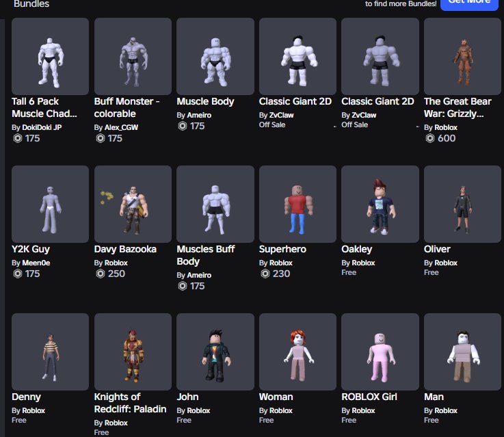
Task: Pick the Superhero bundle thumbnail
Action: (297, 204)
